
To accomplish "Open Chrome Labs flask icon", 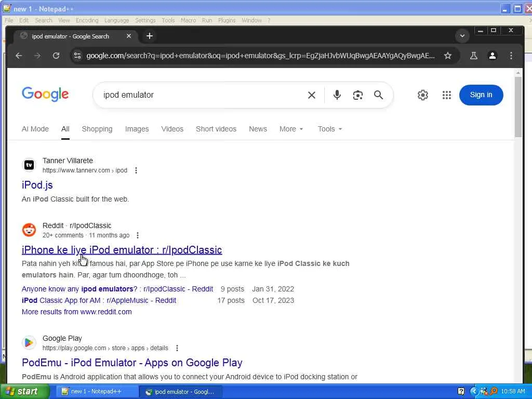I will [474, 56].
